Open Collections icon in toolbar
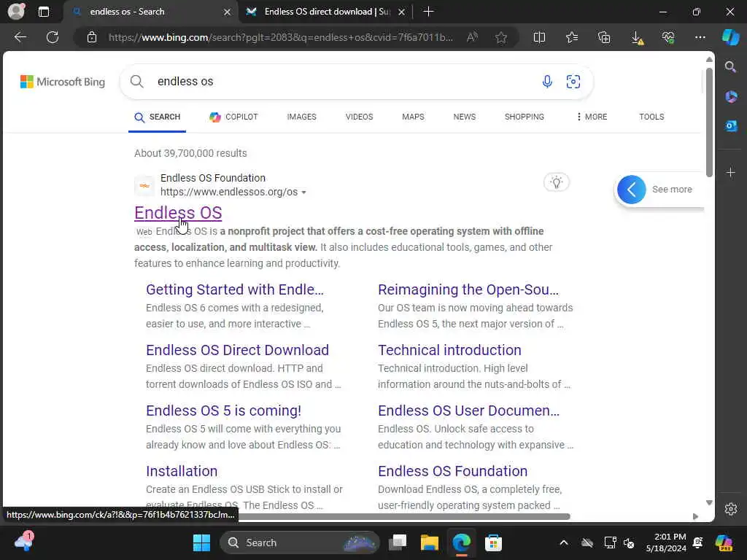747x560 pixels. pos(604,37)
